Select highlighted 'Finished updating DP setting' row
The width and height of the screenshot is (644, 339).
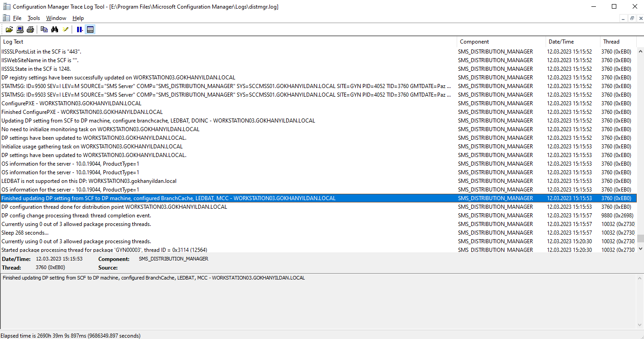tap(318, 198)
